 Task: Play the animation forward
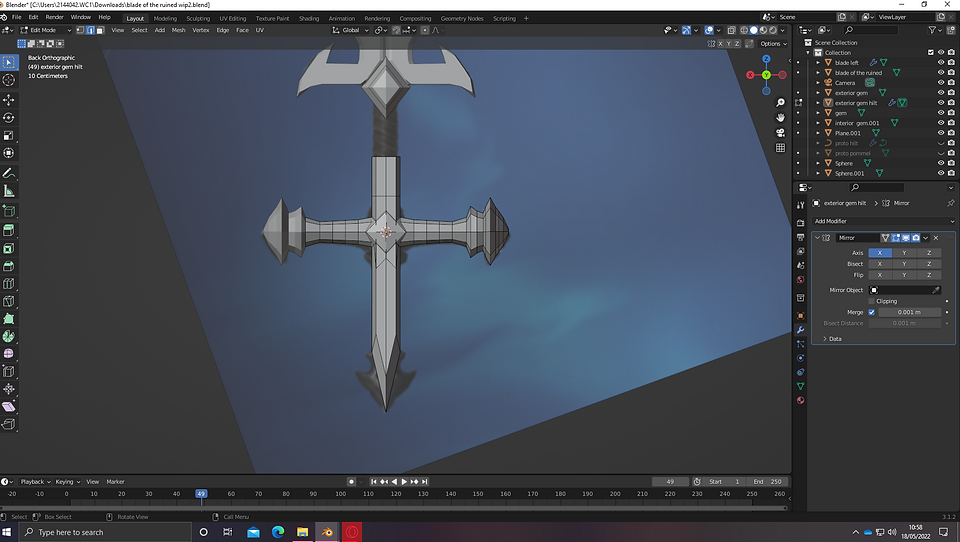coord(404,482)
